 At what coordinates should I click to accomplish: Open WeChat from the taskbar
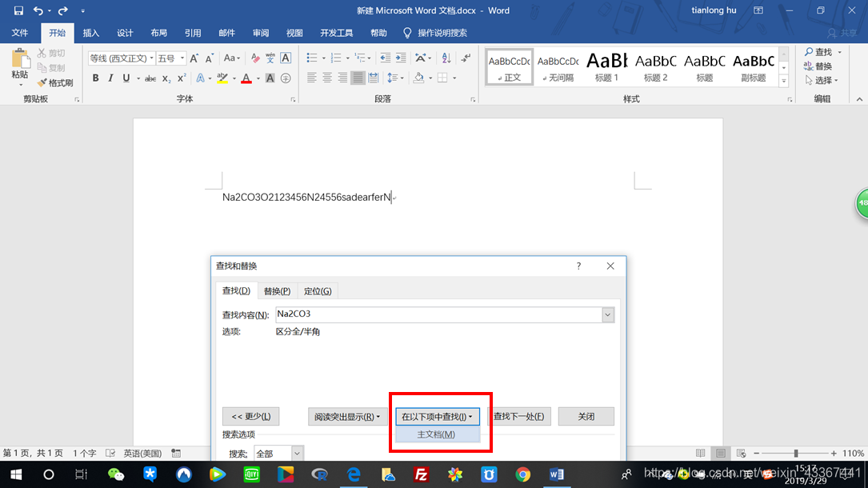[x=116, y=474]
